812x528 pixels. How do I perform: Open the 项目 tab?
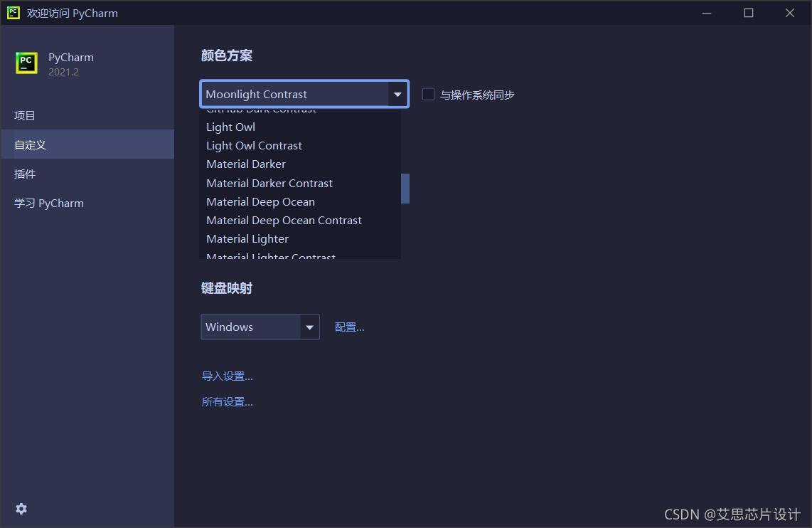(87, 115)
